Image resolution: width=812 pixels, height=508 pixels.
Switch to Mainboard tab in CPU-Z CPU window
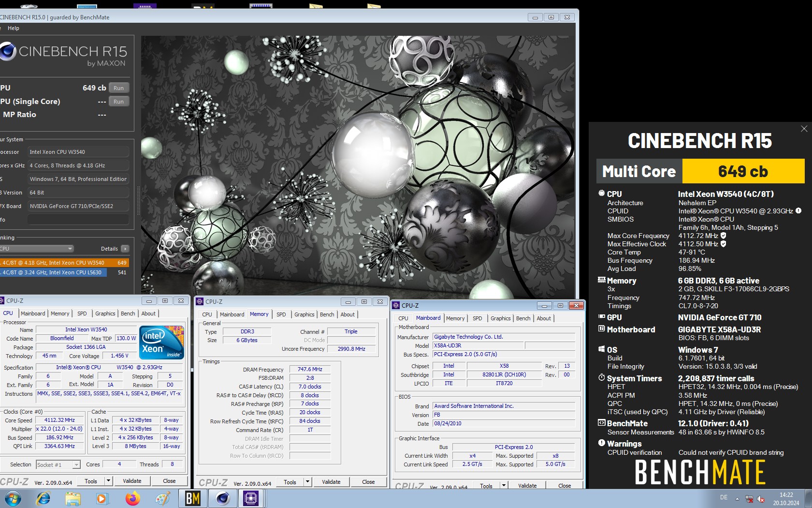tap(33, 314)
